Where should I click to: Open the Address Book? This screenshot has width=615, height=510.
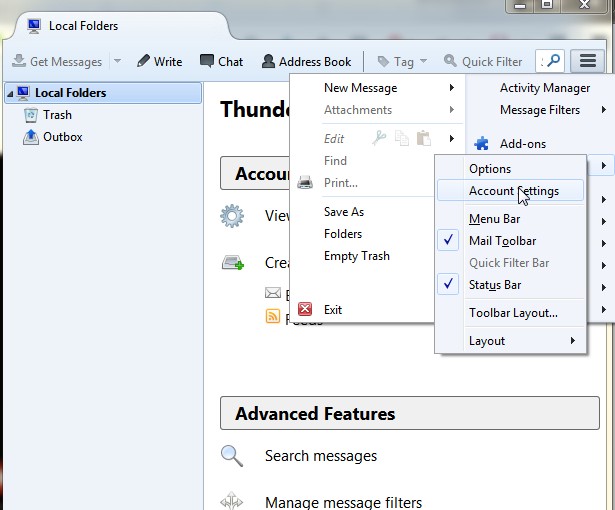point(306,62)
